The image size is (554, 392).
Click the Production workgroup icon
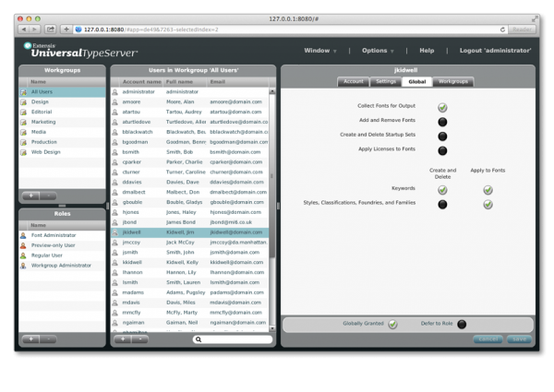pos(24,142)
